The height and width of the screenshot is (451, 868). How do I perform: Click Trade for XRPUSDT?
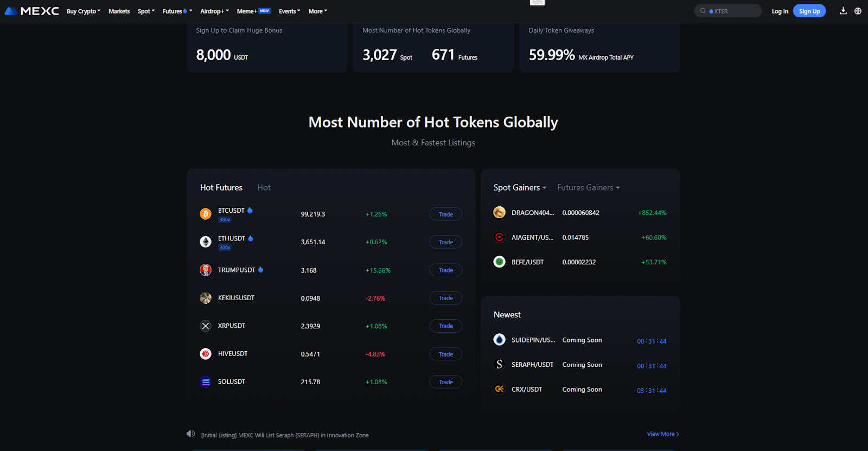coord(446,326)
